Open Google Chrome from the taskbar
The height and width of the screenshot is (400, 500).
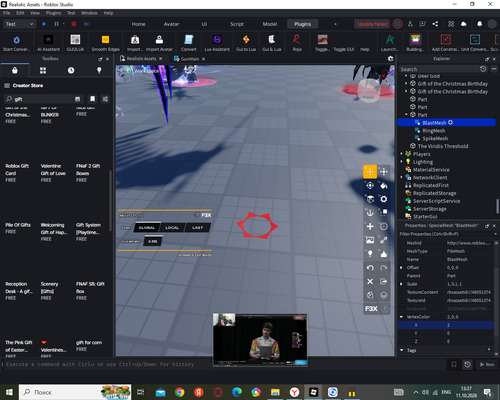pyautogui.click(x=180, y=392)
